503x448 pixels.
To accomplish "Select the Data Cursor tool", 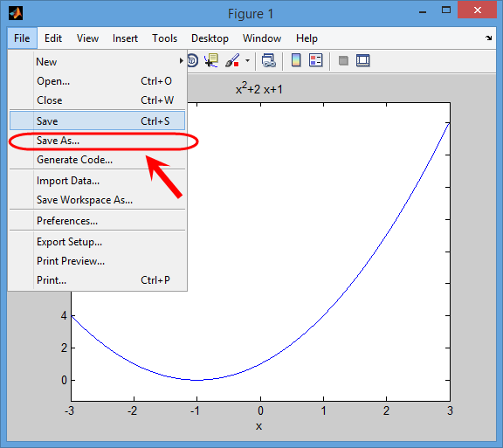I will (x=211, y=60).
